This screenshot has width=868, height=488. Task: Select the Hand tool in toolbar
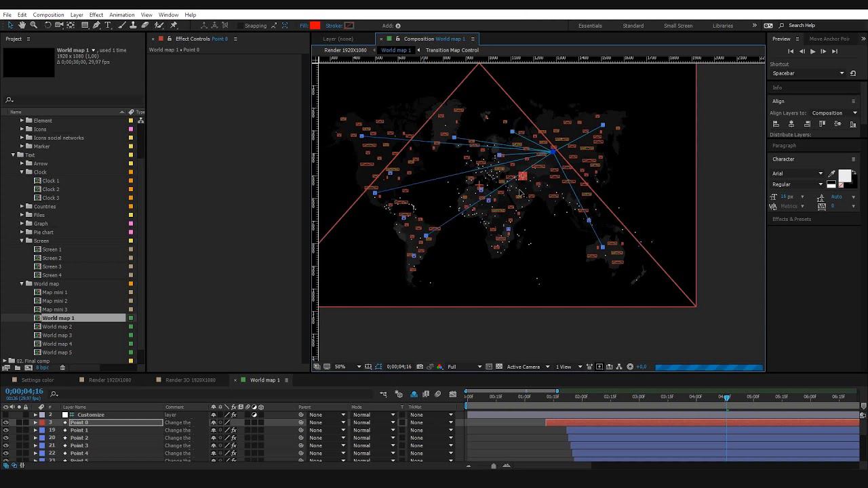[x=22, y=25]
